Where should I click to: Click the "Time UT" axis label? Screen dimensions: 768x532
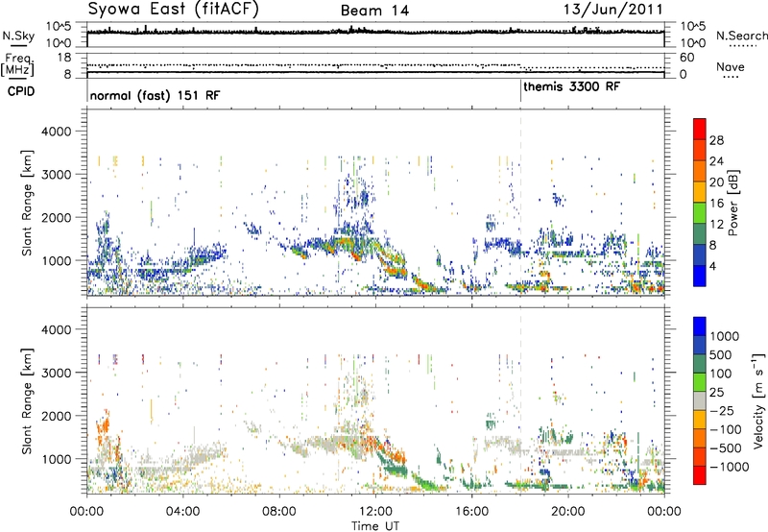375,526
